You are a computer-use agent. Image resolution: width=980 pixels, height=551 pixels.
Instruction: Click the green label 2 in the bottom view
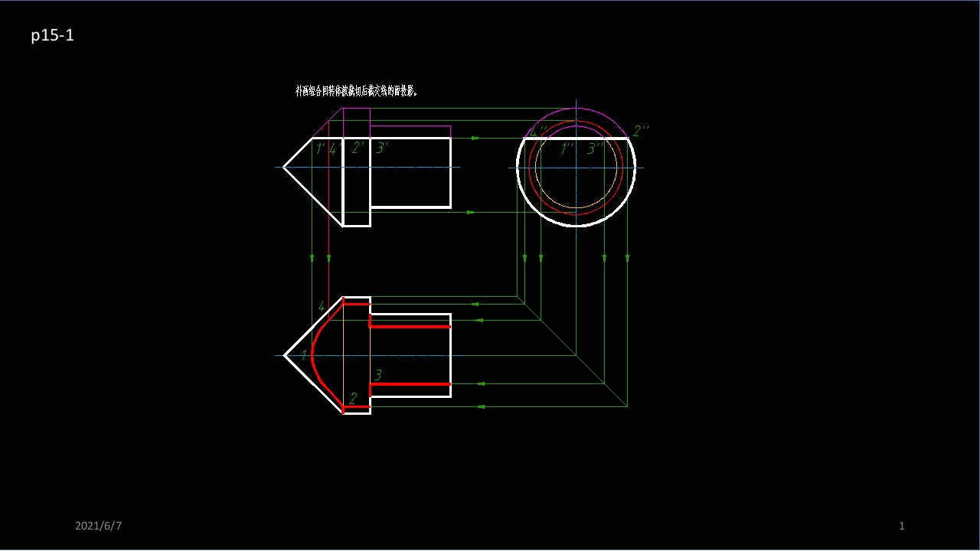(x=353, y=399)
